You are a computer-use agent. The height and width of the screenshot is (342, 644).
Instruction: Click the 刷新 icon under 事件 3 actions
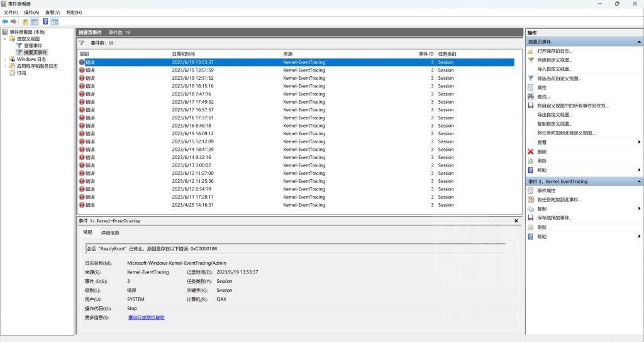[x=530, y=227]
